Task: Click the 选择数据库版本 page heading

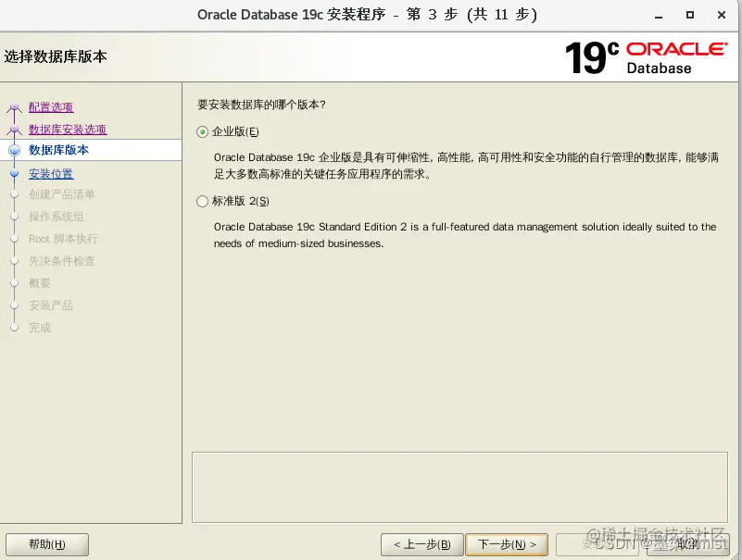Action: pos(56,56)
